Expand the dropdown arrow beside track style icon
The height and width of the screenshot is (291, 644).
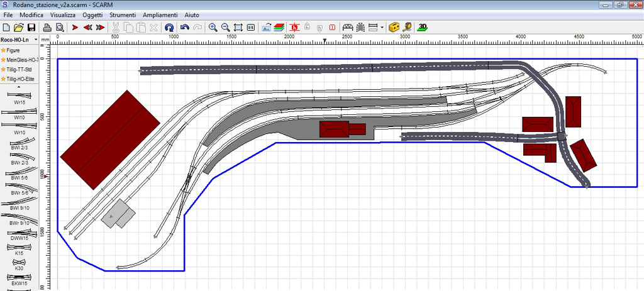(382, 28)
